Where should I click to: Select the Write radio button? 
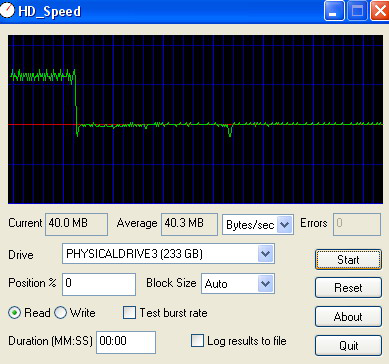pos(60,313)
